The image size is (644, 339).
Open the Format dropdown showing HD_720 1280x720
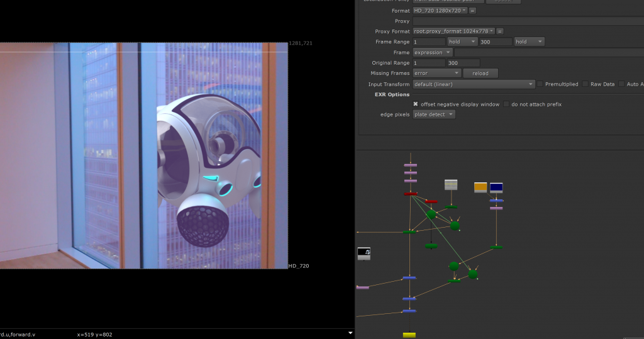(x=440, y=11)
